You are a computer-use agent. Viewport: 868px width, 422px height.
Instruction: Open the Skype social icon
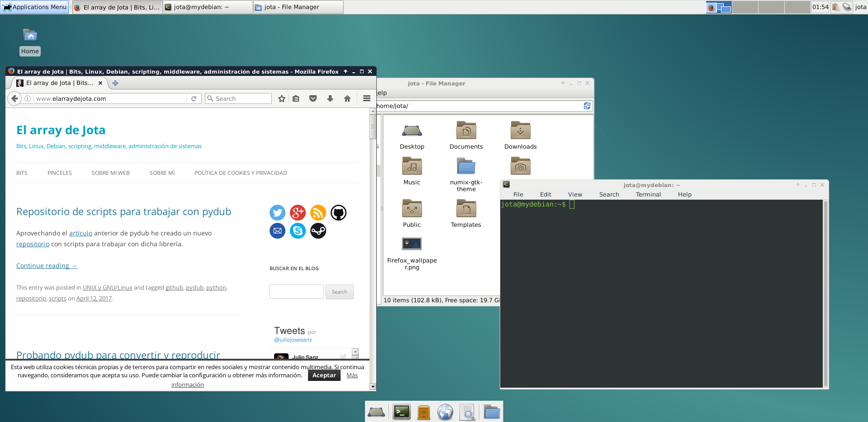tap(298, 231)
